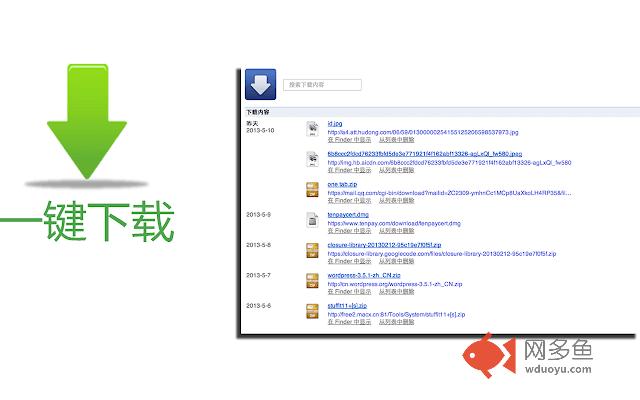Viewport: 640px width, 400px height.
Task: Open the closure-library-20130212 zip file name link
Action: click(x=384, y=245)
